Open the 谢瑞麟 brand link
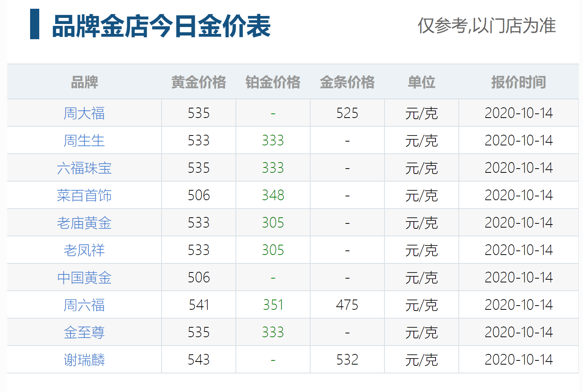The width and height of the screenshot is (583, 392). tap(84, 360)
